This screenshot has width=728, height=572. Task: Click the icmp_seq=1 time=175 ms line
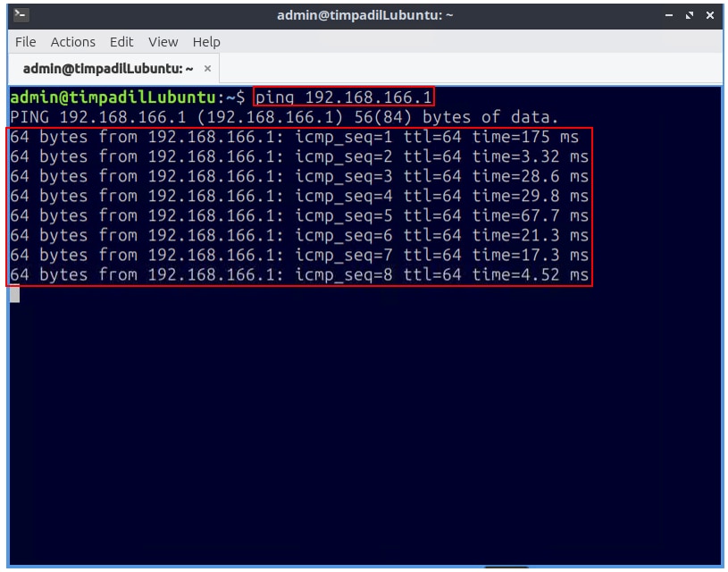click(295, 137)
